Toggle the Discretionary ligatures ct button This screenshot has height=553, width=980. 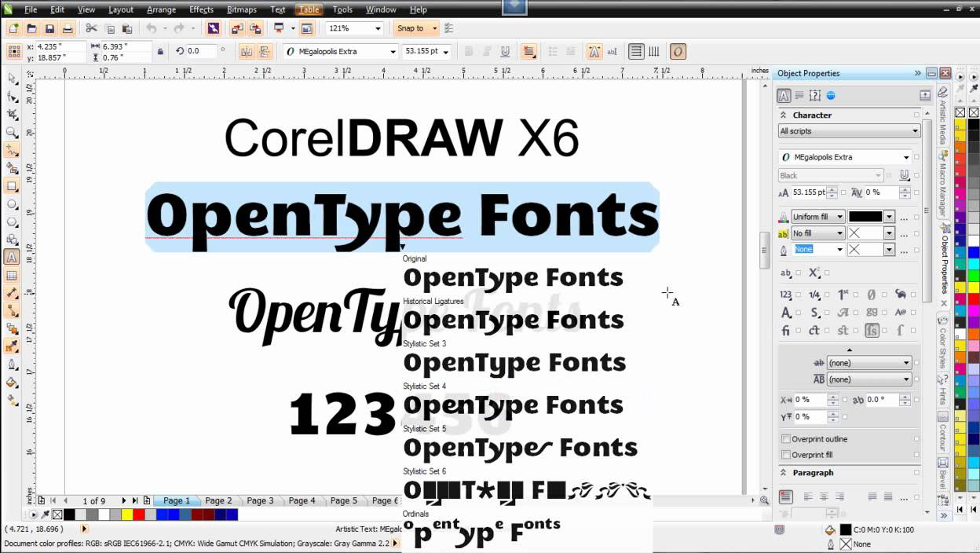point(814,331)
